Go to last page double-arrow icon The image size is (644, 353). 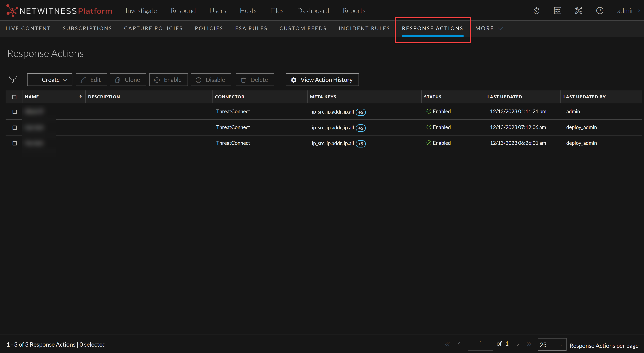point(529,344)
